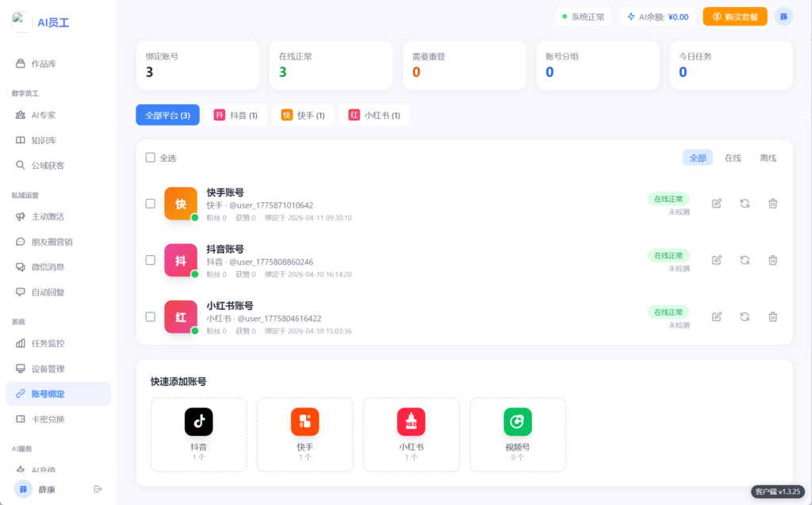Select the 快手账号 row checkbox
This screenshot has width=812, height=505.
tap(151, 204)
